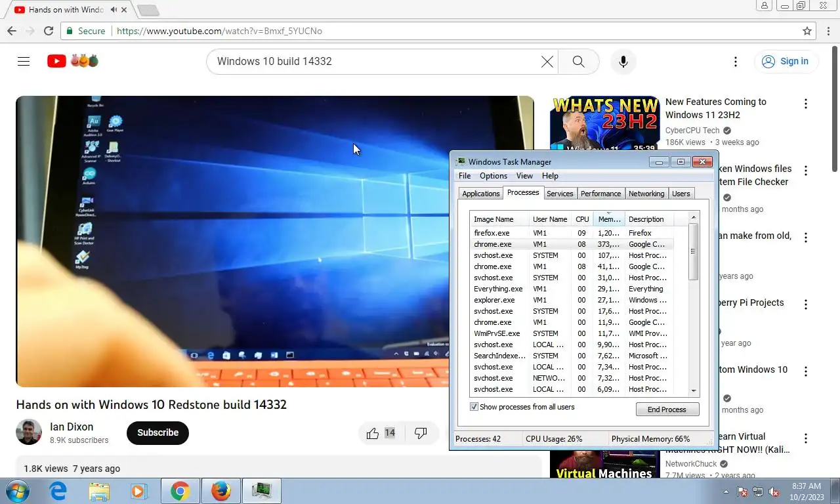Open the taskbar clock showing 8:37 AM
This screenshot has width=840, height=504.
click(x=807, y=492)
